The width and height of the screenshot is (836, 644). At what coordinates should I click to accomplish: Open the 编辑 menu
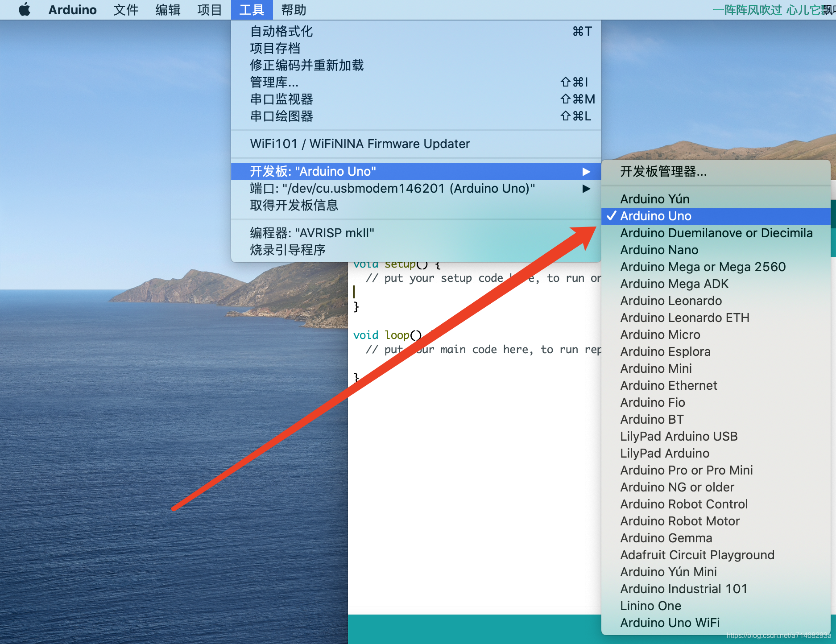pyautogui.click(x=168, y=10)
